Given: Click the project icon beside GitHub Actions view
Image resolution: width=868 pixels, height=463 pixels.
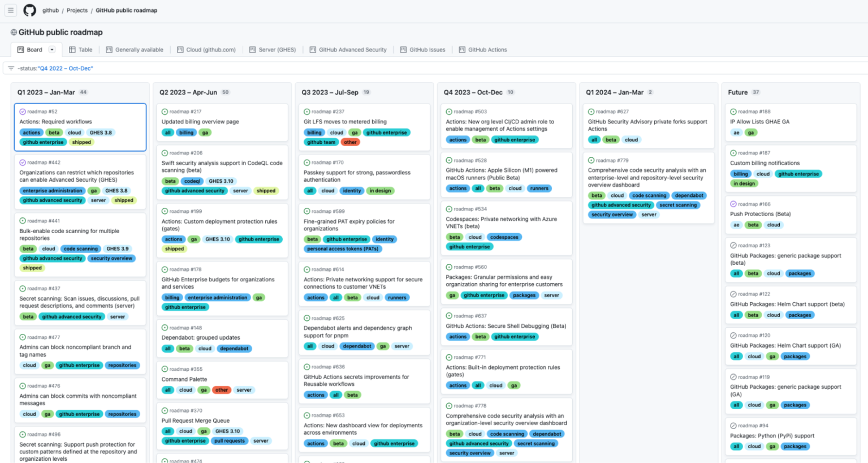Looking at the screenshot, I should (461, 49).
